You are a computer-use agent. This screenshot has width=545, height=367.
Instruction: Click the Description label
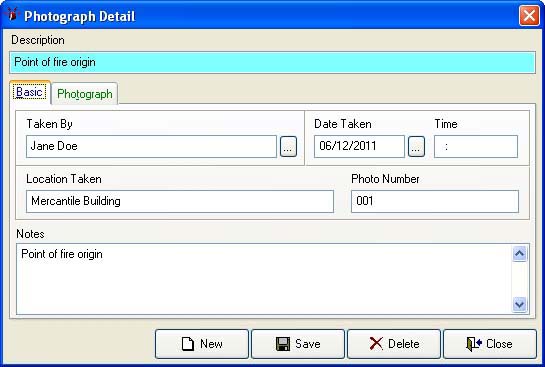[x=38, y=40]
